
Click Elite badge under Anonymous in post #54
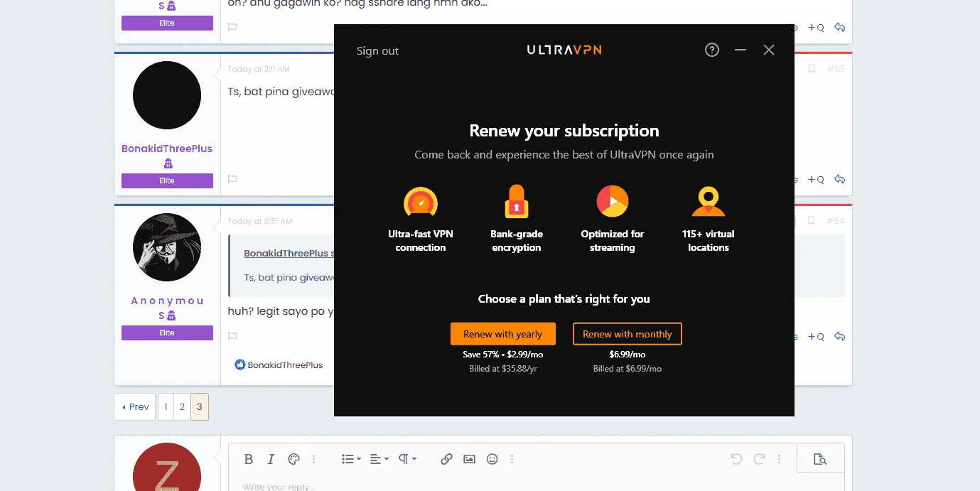click(x=167, y=333)
